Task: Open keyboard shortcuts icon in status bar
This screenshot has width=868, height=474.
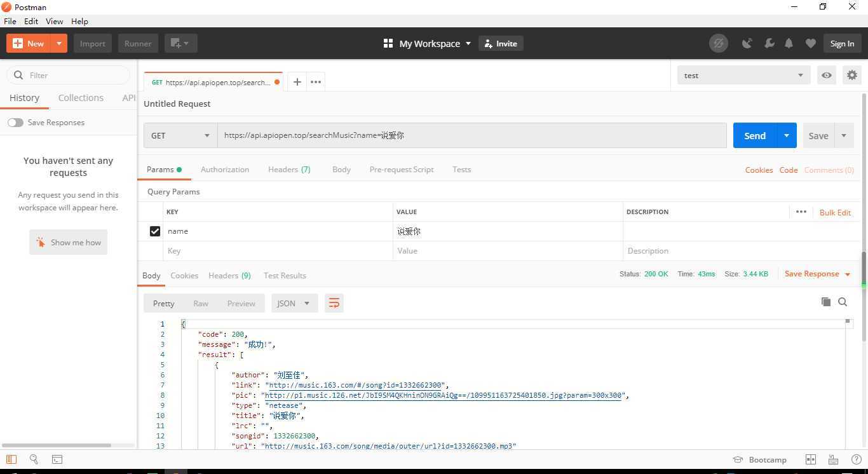Action: [834, 459]
